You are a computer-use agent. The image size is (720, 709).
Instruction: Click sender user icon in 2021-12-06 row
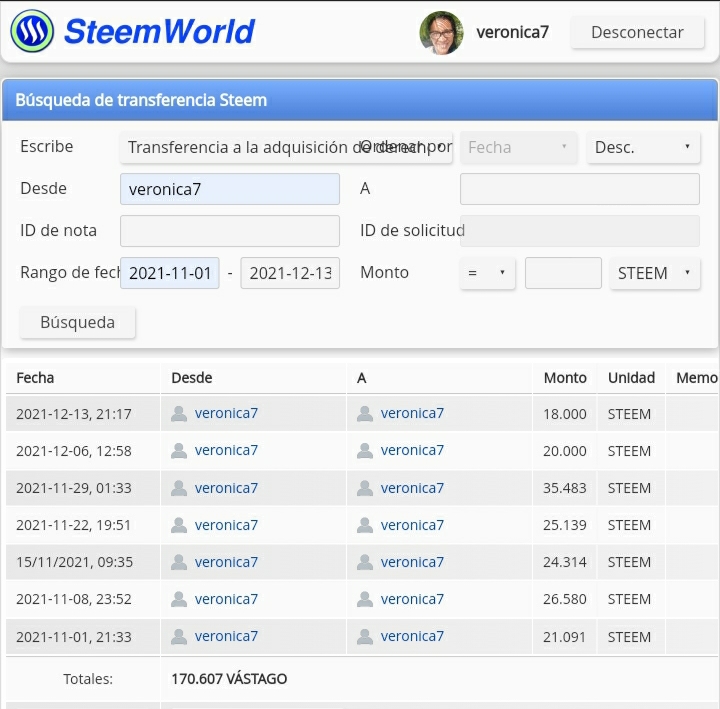click(179, 451)
